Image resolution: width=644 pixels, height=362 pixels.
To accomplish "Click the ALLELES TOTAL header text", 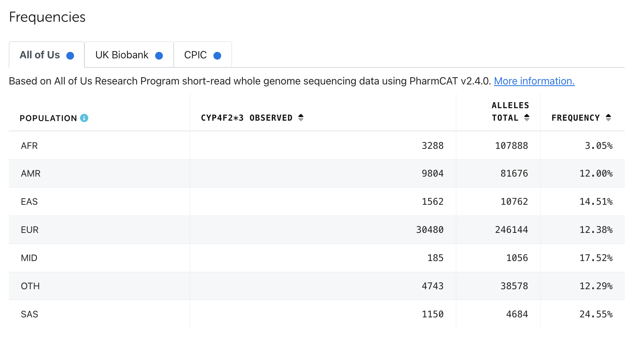I will click(510, 111).
